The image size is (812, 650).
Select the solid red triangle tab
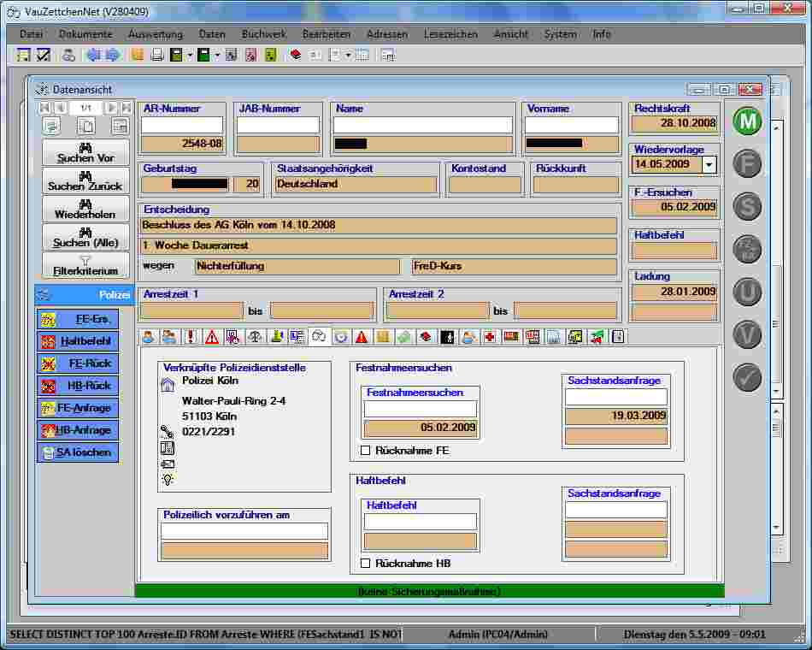pyautogui.click(x=362, y=337)
